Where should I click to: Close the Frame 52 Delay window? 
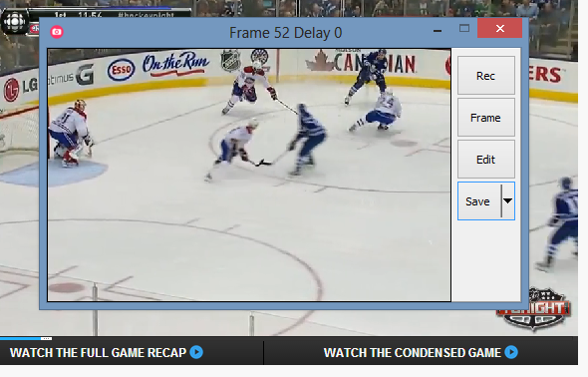click(x=500, y=29)
